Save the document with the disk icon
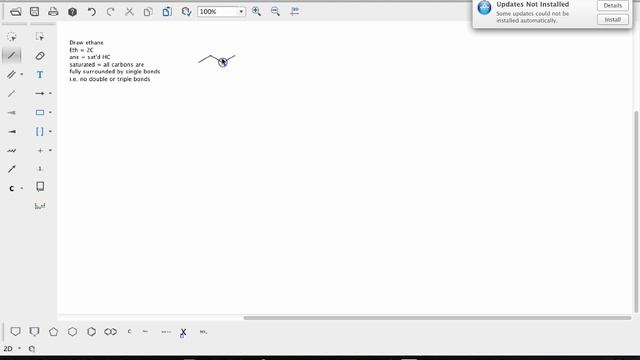The image size is (640, 360). [x=34, y=11]
